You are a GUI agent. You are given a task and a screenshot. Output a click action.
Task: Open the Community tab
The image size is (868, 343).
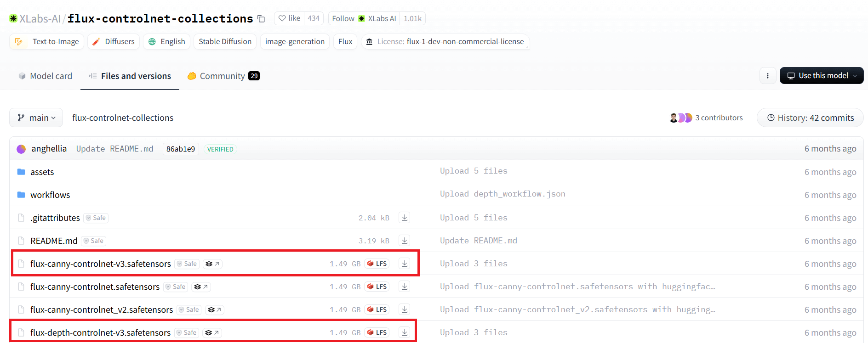223,76
